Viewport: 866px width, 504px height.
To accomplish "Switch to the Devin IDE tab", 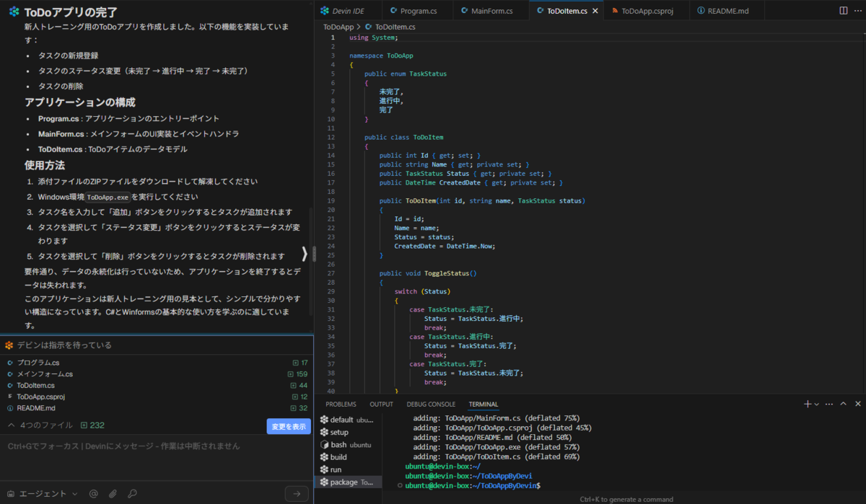I will point(348,11).
